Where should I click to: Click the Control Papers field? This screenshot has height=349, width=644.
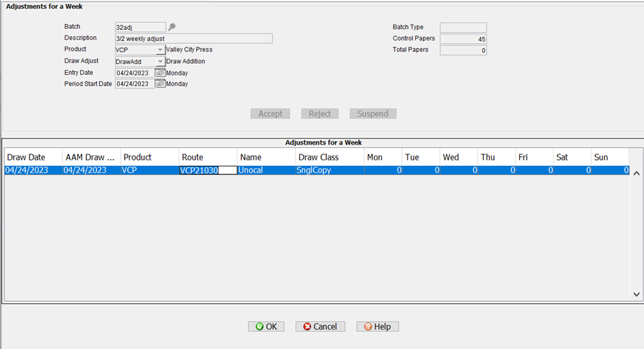point(463,39)
